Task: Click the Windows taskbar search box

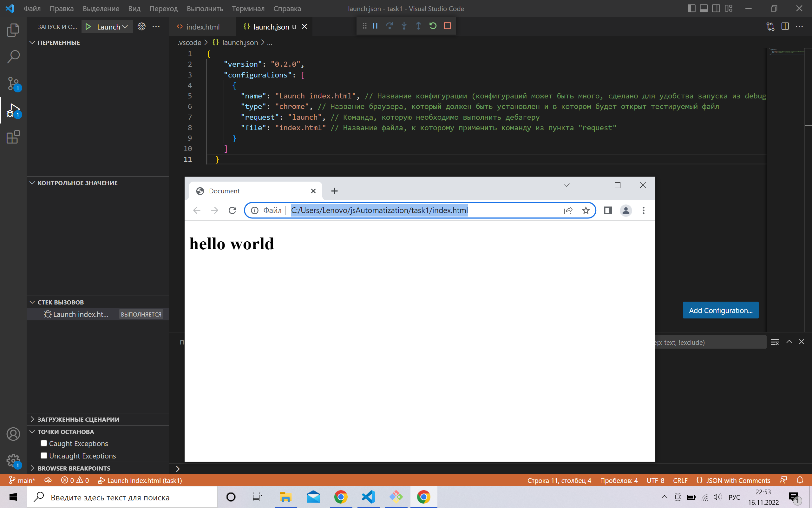Action: [x=122, y=497]
